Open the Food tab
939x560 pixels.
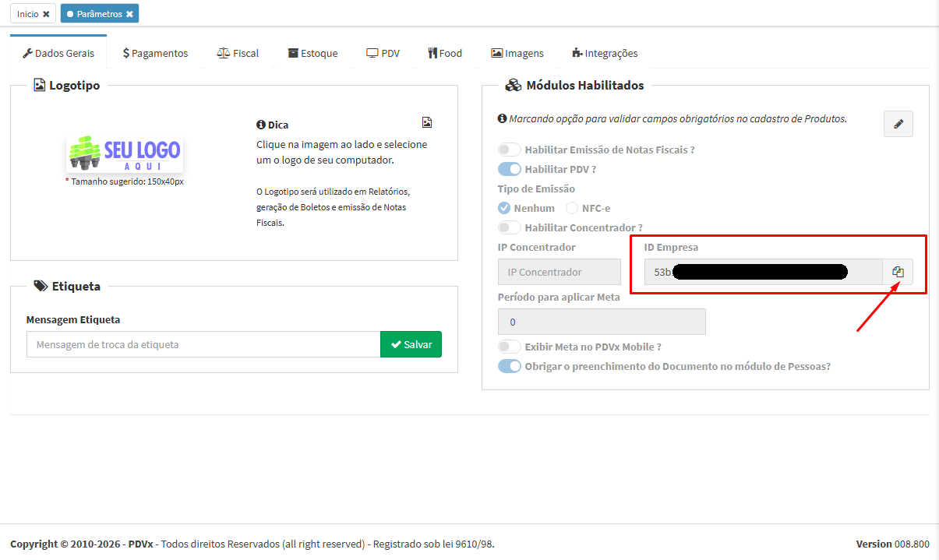click(x=445, y=53)
